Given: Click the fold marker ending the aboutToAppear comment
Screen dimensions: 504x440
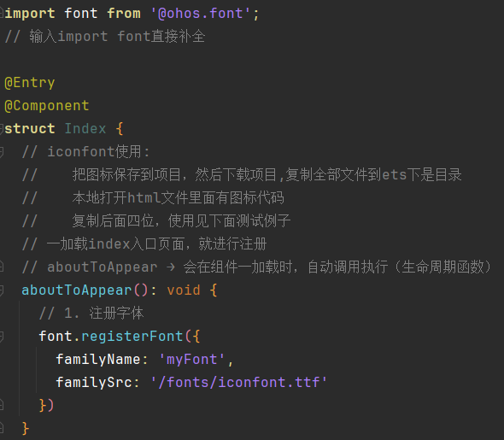Looking at the screenshot, I should 2,267.
